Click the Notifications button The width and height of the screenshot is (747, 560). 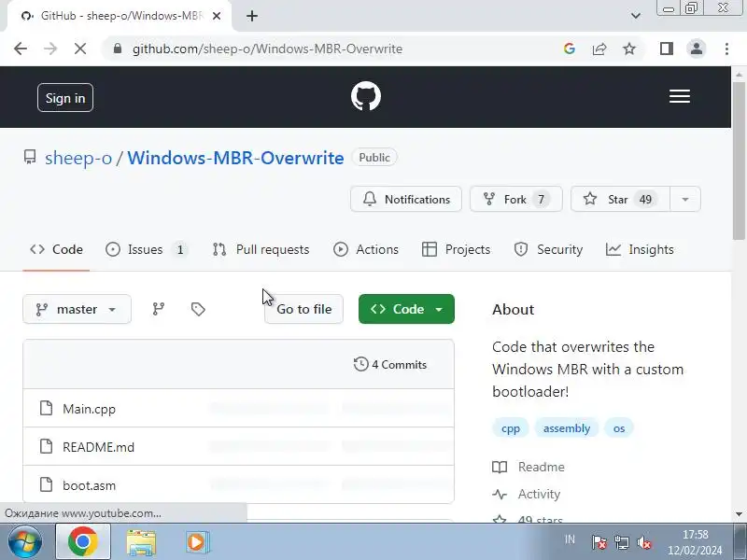coord(406,199)
